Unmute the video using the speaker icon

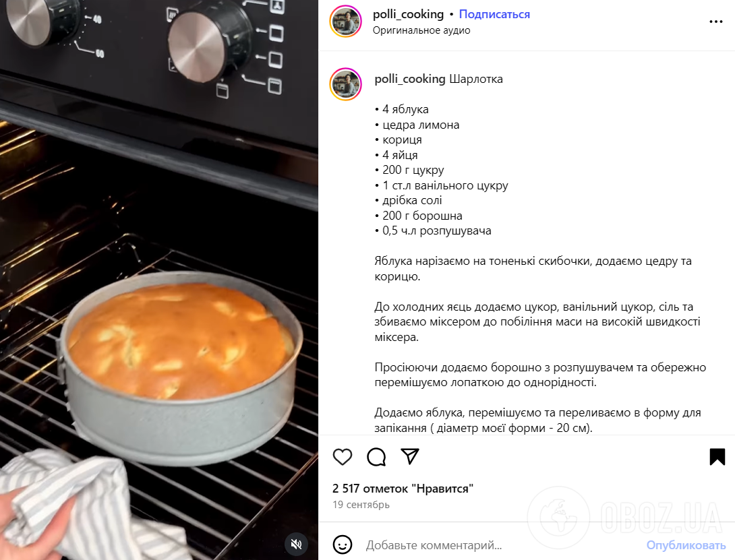point(296,544)
